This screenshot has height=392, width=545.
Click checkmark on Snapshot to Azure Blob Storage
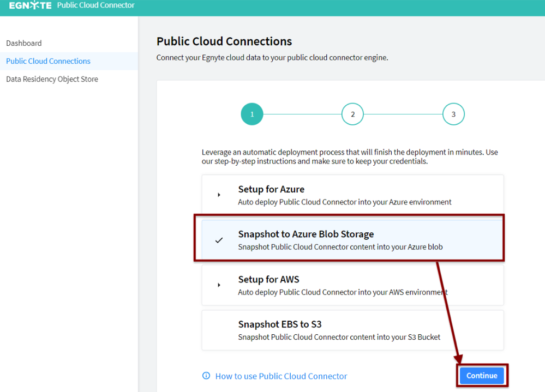219,240
